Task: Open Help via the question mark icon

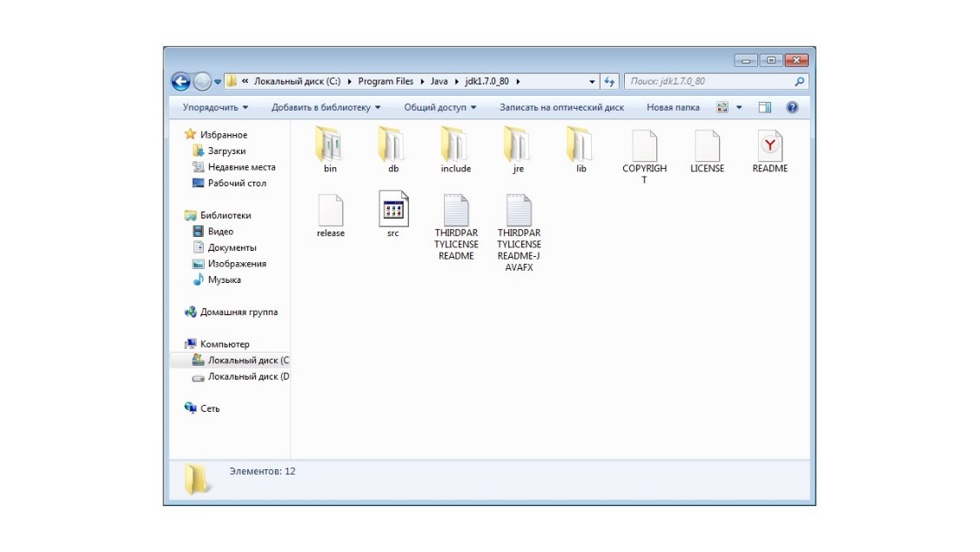Action: pos(792,108)
